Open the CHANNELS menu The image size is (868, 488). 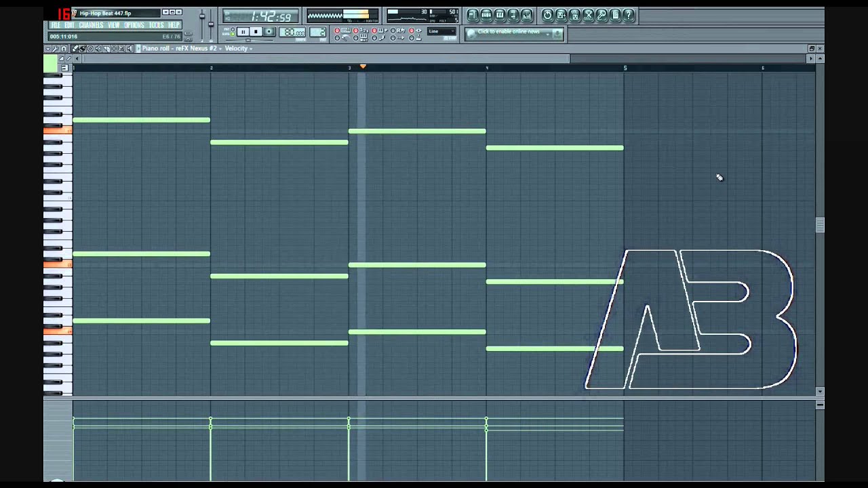(91, 25)
